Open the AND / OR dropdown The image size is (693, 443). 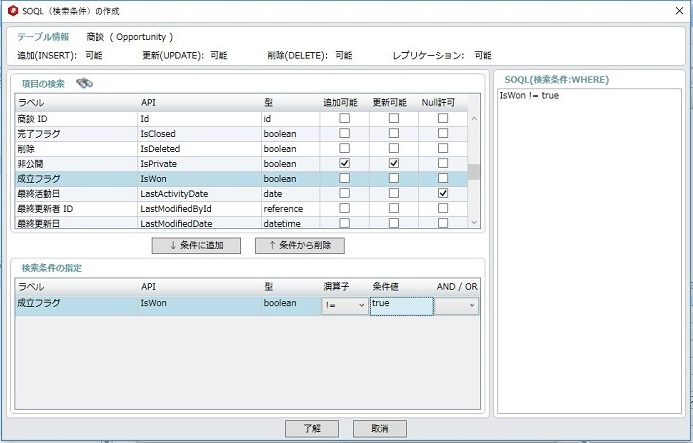click(x=457, y=306)
